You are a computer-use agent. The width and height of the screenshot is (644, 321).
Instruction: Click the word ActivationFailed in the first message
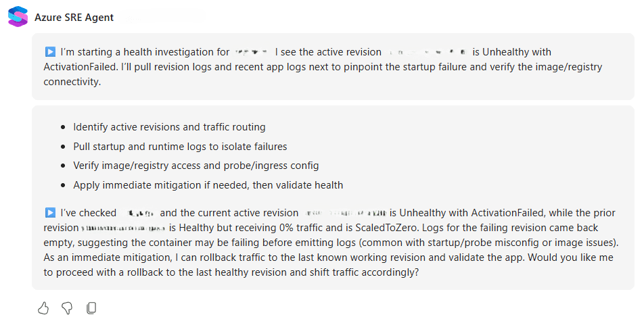78,66
